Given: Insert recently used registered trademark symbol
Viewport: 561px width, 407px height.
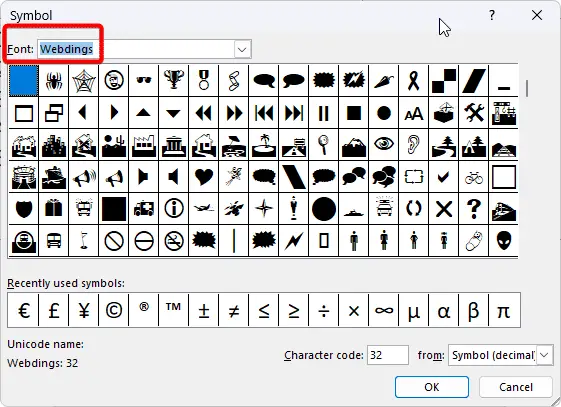Looking at the screenshot, I should coord(144,310).
